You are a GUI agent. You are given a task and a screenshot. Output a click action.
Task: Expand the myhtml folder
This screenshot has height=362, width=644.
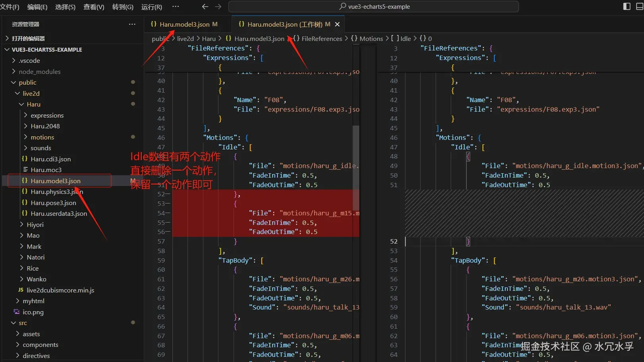pos(18,301)
